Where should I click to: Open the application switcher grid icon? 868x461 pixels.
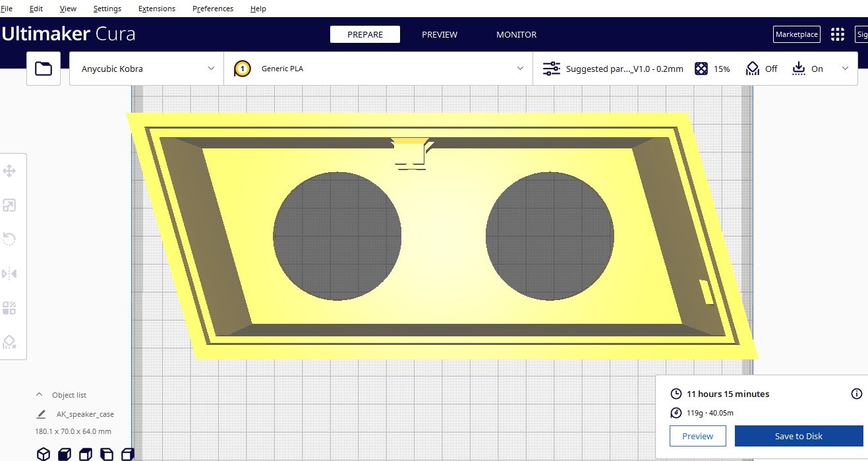coord(838,34)
